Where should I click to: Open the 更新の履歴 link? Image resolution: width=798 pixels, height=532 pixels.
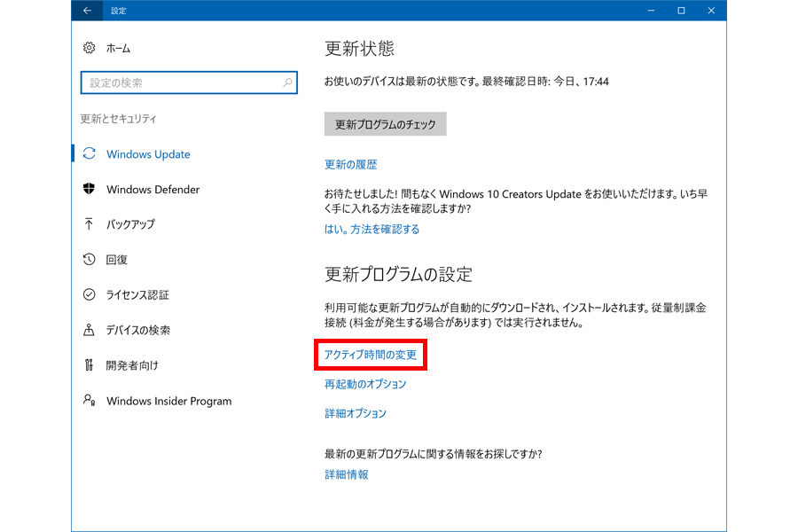point(350,164)
